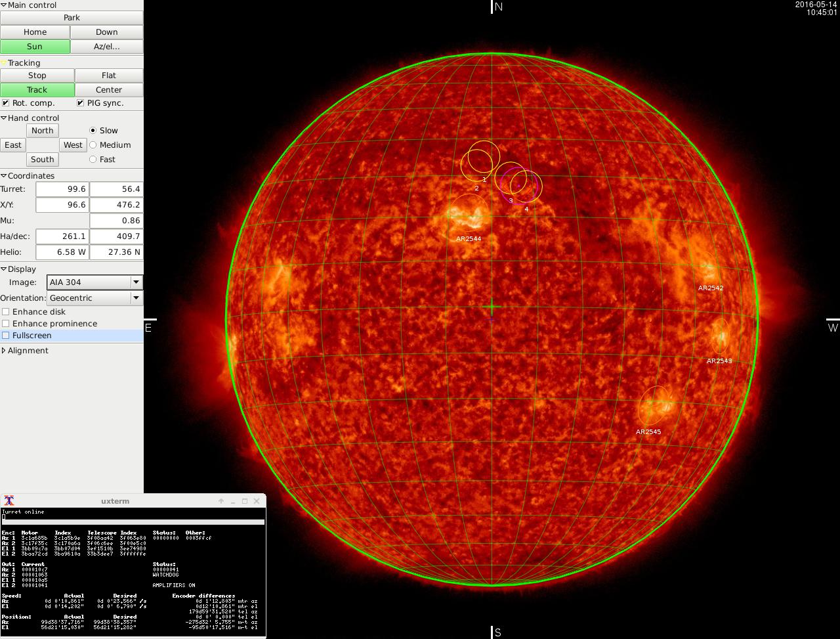Click the uxterm shade up-arrow button
Viewport: 840px width, 639px height.
221,501
